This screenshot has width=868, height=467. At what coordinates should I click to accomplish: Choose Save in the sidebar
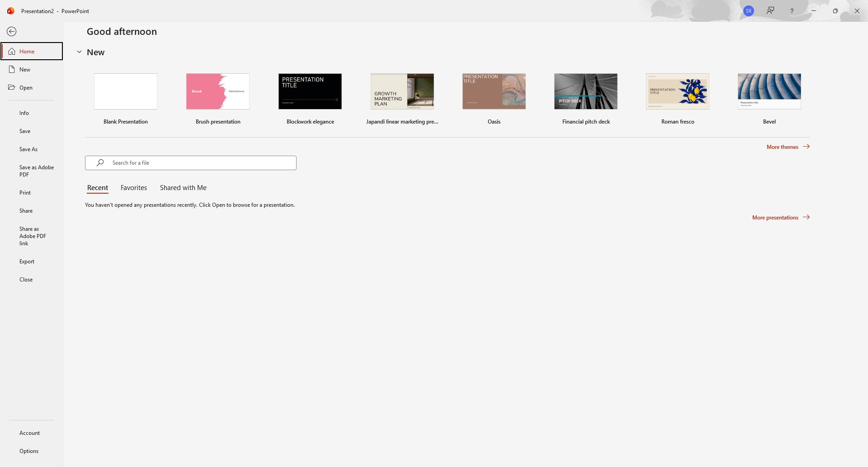[x=32, y=131]
